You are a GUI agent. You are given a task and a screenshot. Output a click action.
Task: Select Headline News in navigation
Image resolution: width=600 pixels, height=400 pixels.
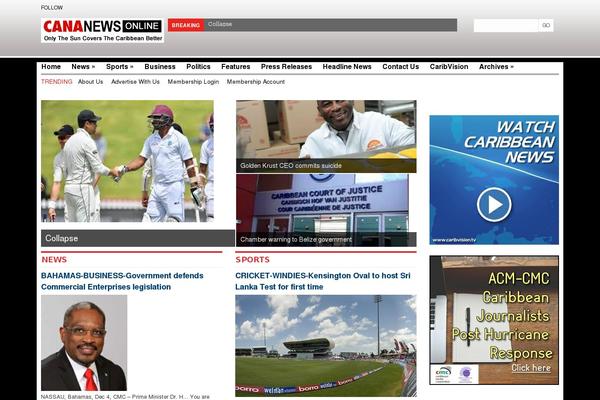click(x=347, y=67)
